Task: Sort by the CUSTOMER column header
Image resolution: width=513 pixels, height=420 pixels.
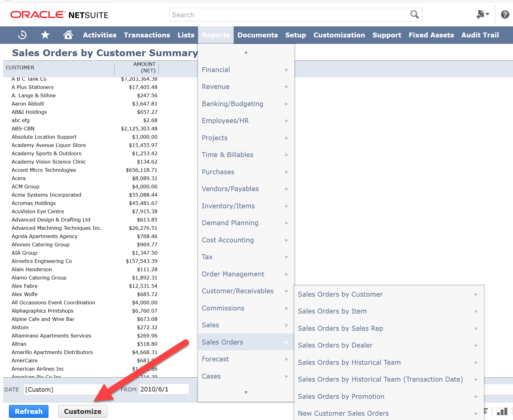Action: click(20, 67)
